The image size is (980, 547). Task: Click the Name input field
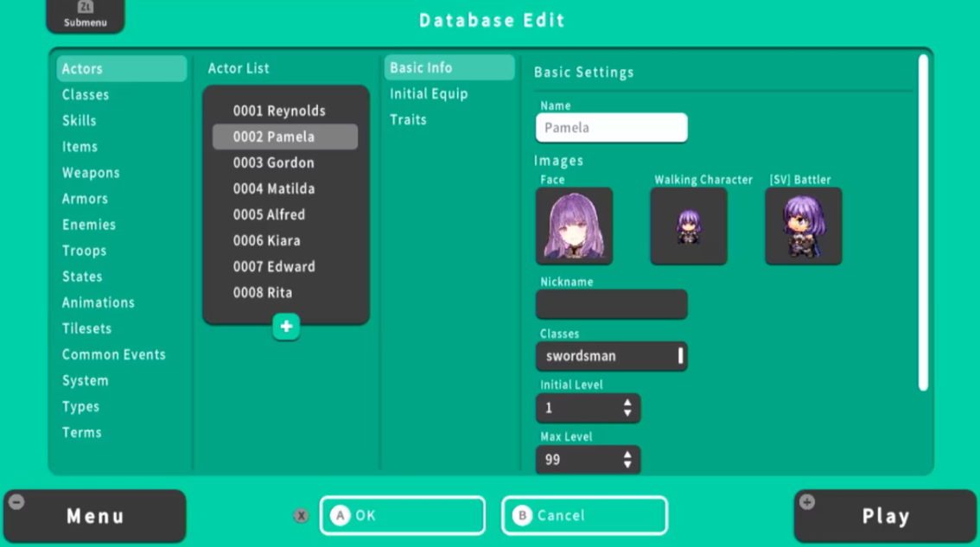click(611, 127)
